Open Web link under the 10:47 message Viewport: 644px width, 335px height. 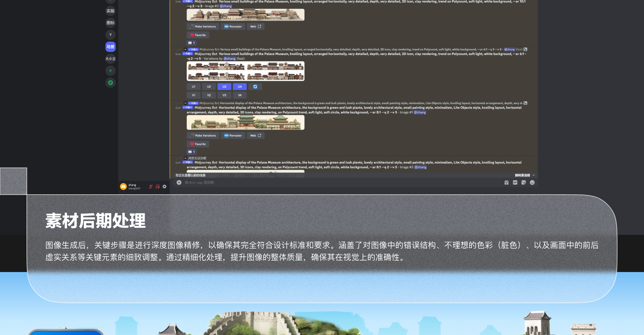pos(256,136)
